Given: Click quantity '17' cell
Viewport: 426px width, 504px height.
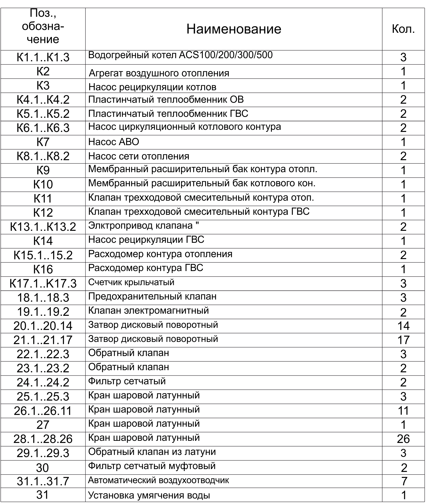Looking at the screenshot, I should (403, 340).
